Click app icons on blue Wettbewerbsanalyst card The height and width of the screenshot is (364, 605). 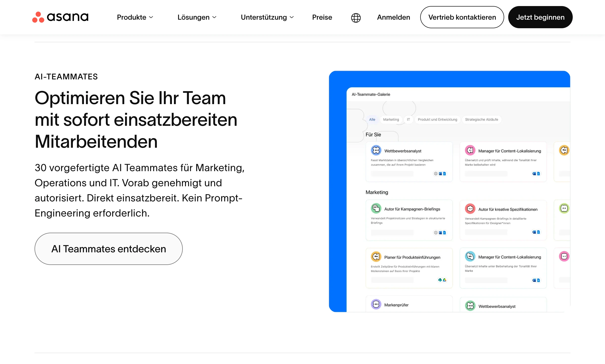pos(440,174)
